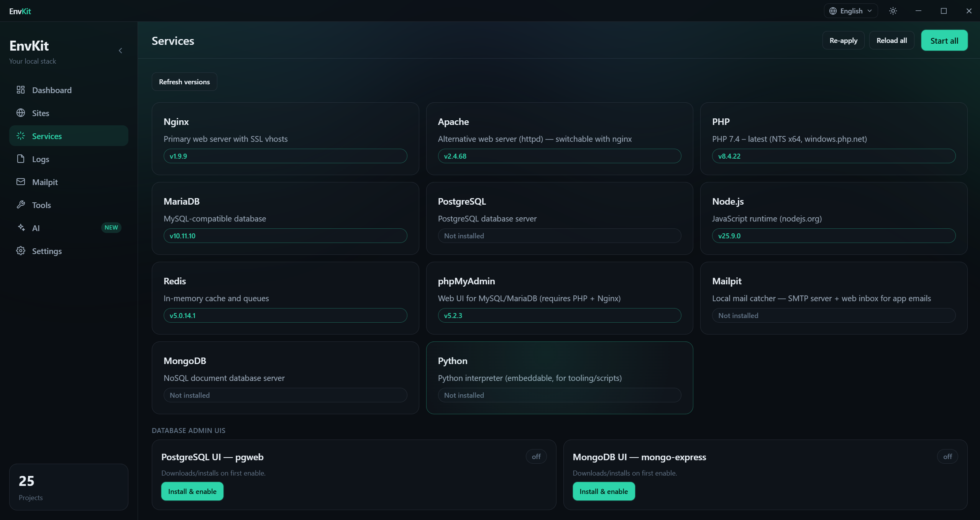The width and height of the screenshot is (980, 520).
Task: Click the Settings gear icon
Action: [21, 251]
